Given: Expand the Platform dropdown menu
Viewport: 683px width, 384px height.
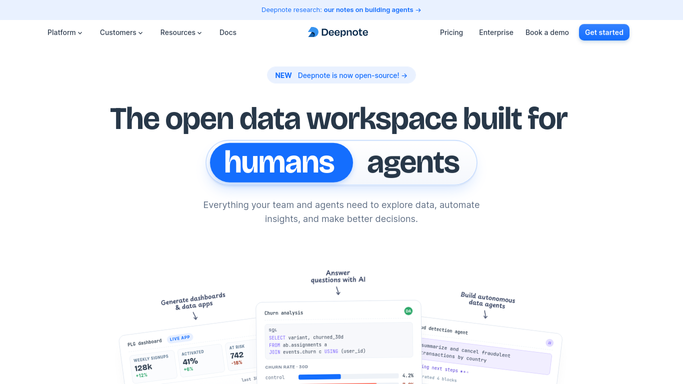Looking at the screenshot, I should [64, 32].
